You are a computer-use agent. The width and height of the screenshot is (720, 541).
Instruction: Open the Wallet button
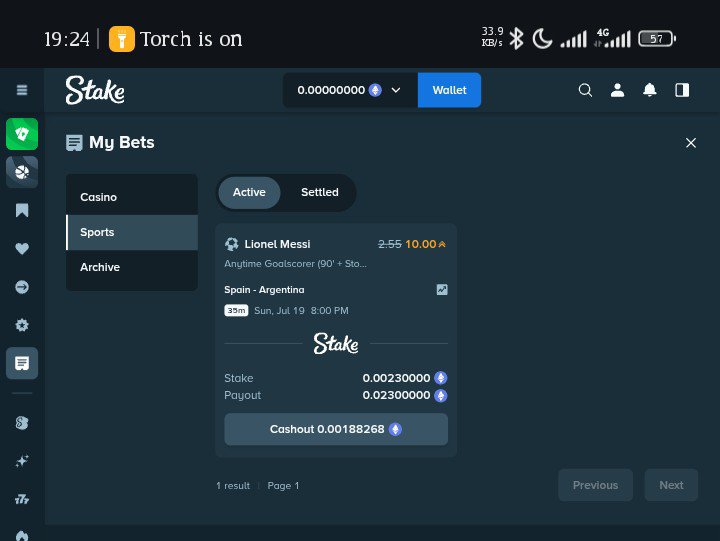tap(449, 90)
